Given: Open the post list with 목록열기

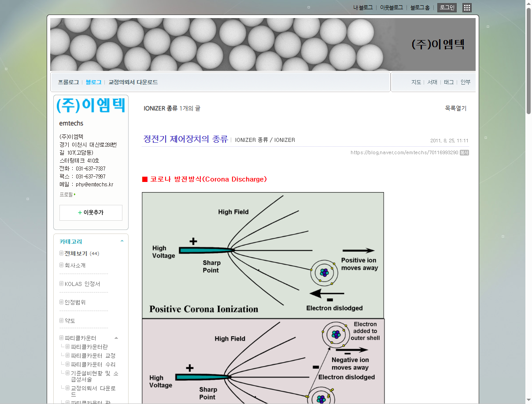Looking at the screenshot, I should click(x=455, y=108).
